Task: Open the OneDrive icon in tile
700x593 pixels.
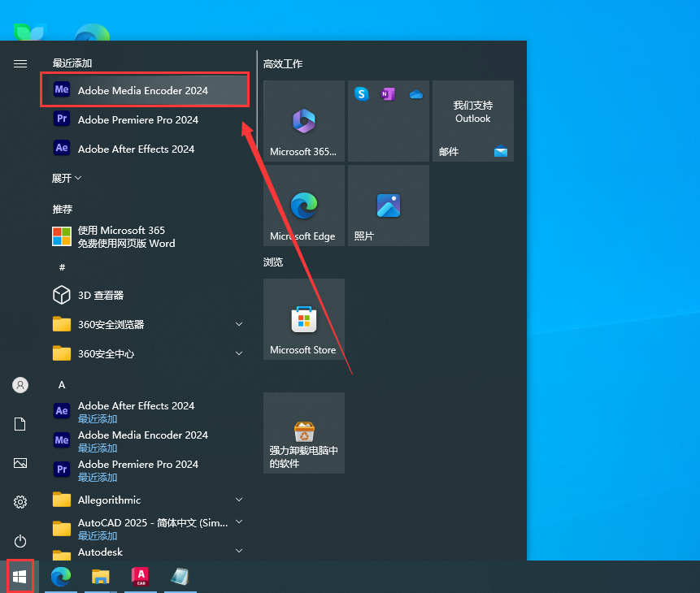Action: click(x=415, y=94)
